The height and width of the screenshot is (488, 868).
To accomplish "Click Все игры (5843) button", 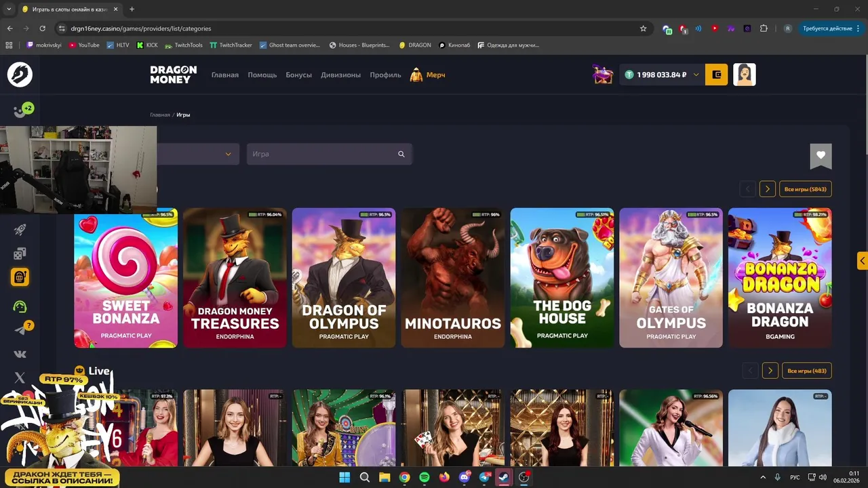I will coord(806,189).
